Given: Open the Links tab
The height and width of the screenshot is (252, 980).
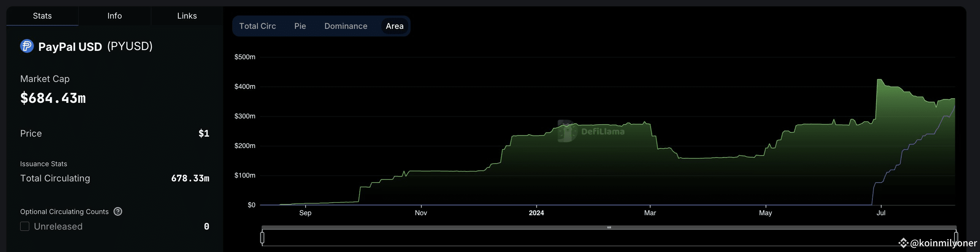Looking at the screenshot, I should [x=187, y=16].
